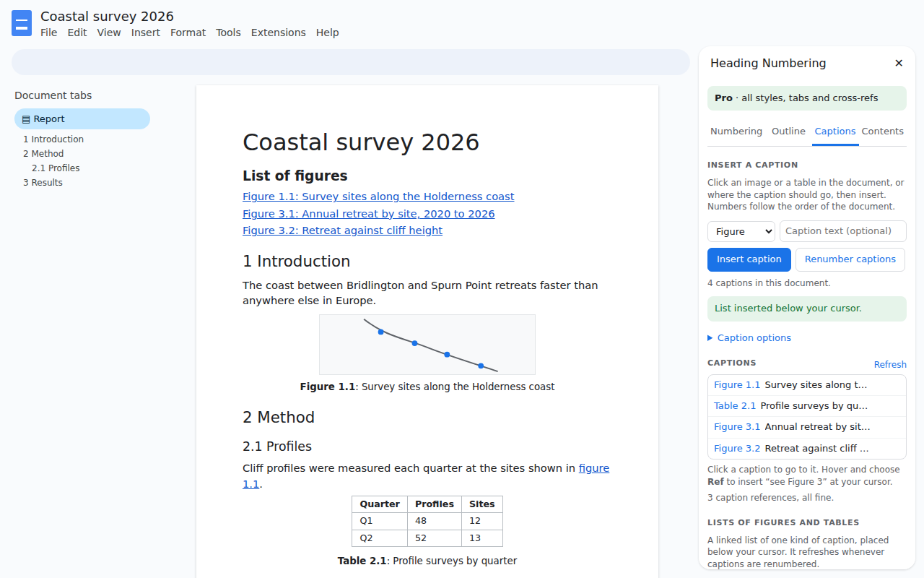This screenshot has width=924, height=578.
Task: Click the Table 2.1 caption below the table
Action: [427, 561]
